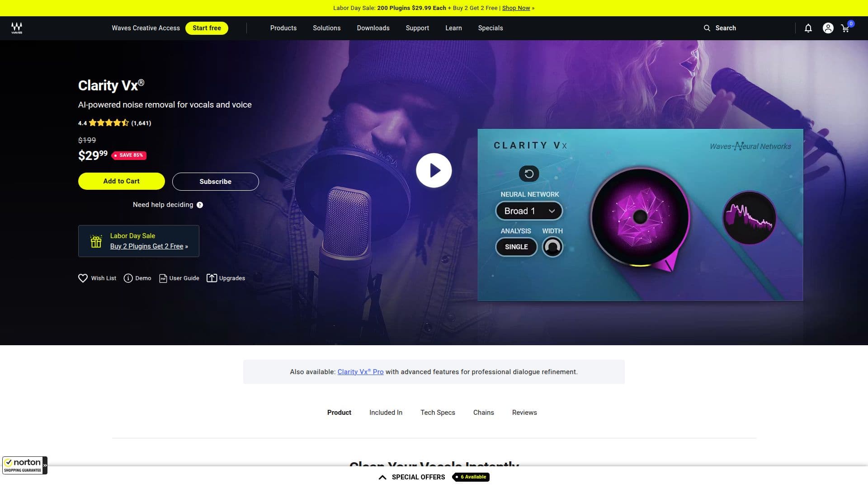Click the Clarity Vx product title
Viewport: 868px width, 488px height.
point(111,85)
